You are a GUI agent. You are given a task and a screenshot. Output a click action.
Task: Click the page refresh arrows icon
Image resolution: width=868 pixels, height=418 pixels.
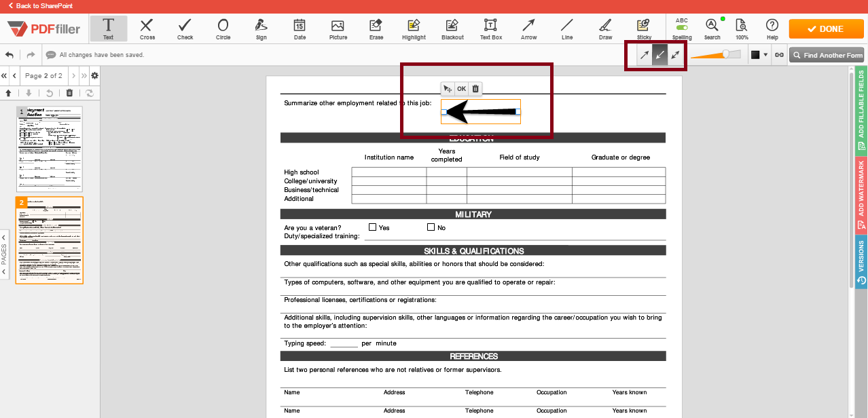click(90, 93)
